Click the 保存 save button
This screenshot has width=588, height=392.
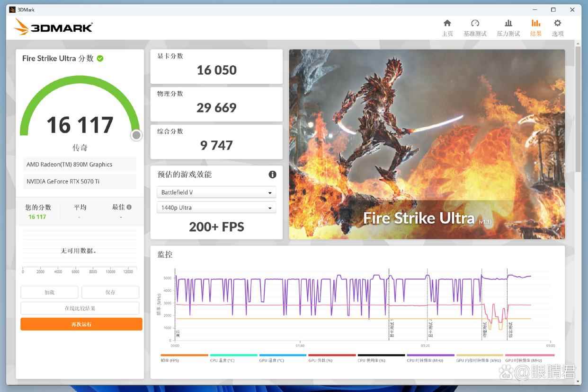point(110,292)
